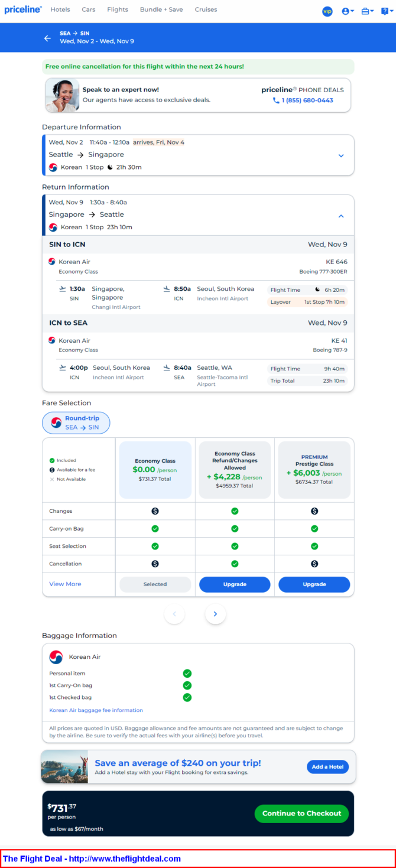Viewport: 396px width, 868px height.
Task: Collapse the Singapore to Seattle return details
Action: pos(341,216)
